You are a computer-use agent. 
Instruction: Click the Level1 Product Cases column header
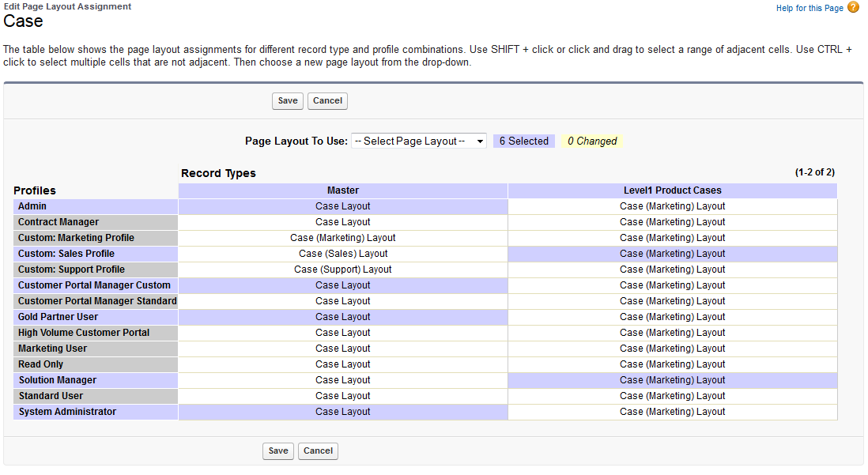tap(672, 190)
